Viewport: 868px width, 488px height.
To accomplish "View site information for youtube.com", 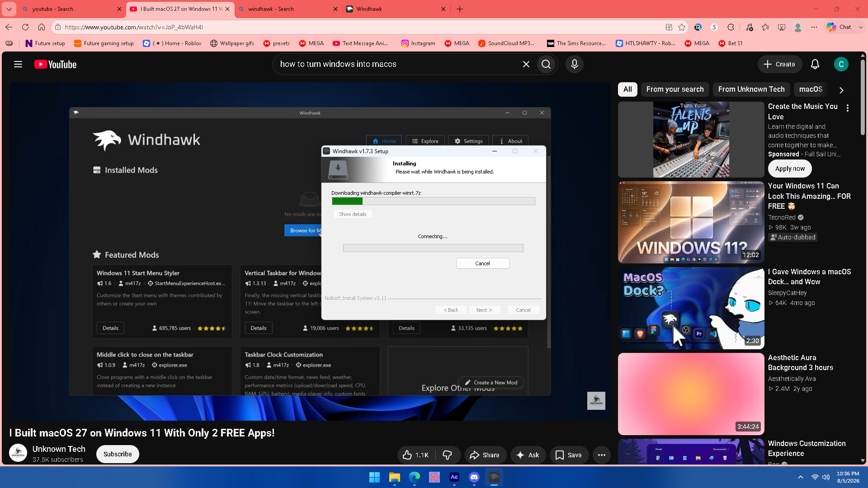I will pos(58,27).
